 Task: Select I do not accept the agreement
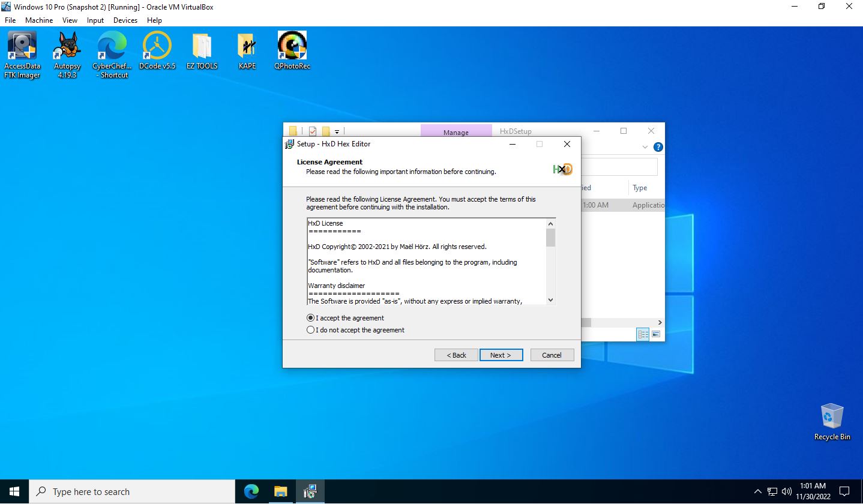pos(355,330)
